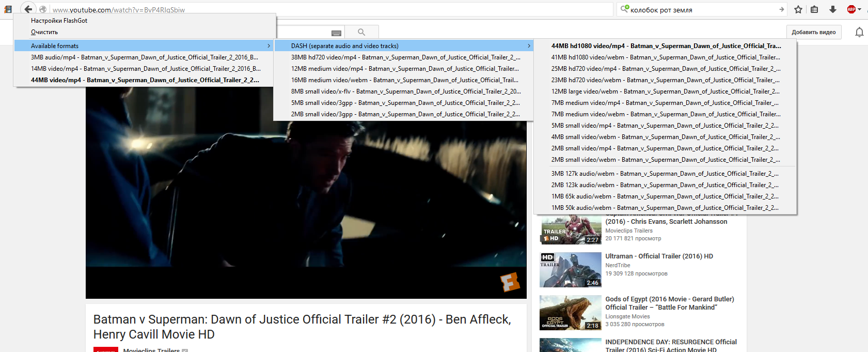Pick 23MB hd720 video/webm DASH entry
868x352 pixels.
[x=666, y=80]
